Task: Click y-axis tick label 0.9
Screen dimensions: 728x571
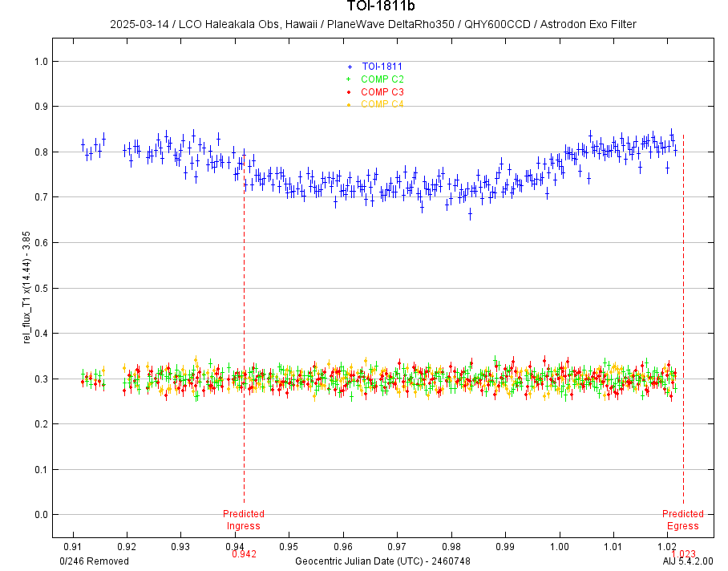Action: point(42,107)
